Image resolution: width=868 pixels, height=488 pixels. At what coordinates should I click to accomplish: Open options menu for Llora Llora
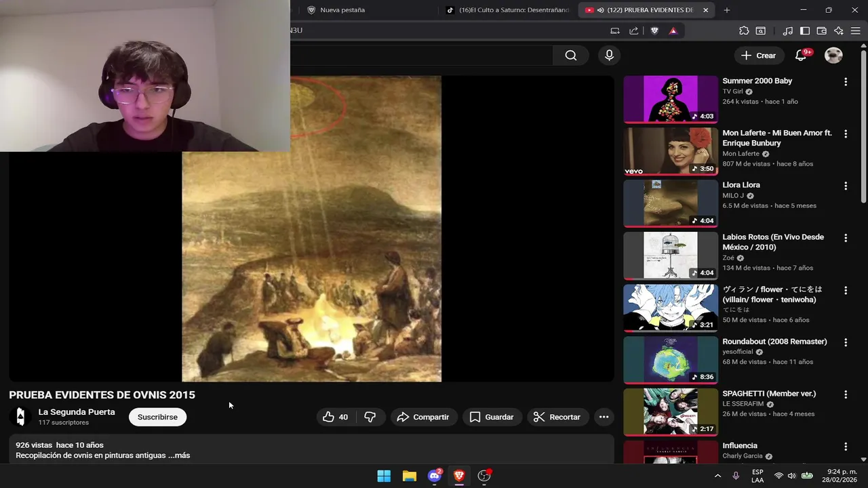click(x=845, y=186)
